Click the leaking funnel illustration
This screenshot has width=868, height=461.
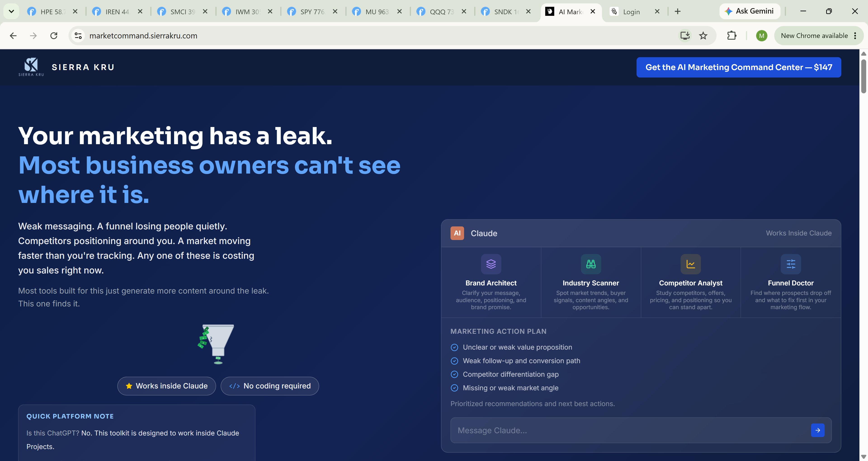(x=216, y=344)
